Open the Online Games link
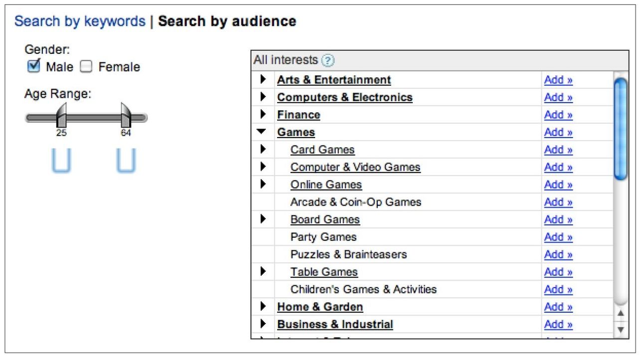This screenshot has width=644, height=362. [x=326, y=184]
